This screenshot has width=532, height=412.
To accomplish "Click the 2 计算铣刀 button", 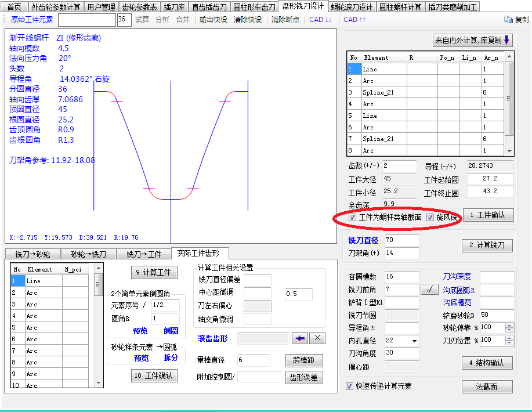I will click(x=487, y=245).
